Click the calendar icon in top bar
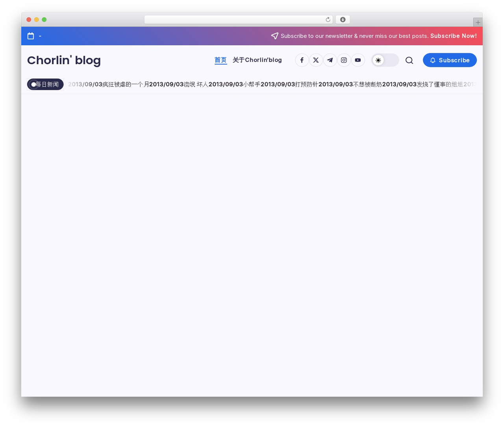Viewport: 504px width, 427px height. 31,36
